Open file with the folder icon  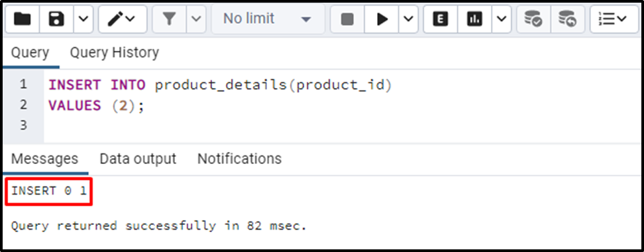coord(23,19)
